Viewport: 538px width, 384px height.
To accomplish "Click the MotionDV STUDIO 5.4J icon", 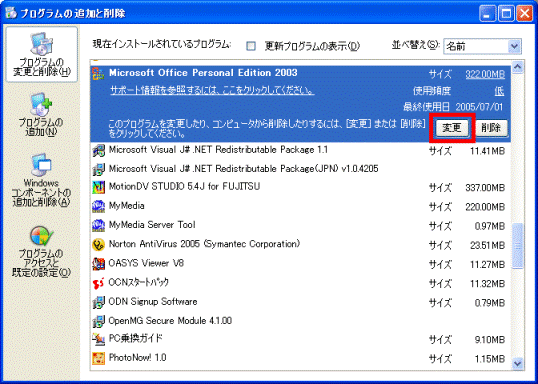I will click(x=98, y=187).
